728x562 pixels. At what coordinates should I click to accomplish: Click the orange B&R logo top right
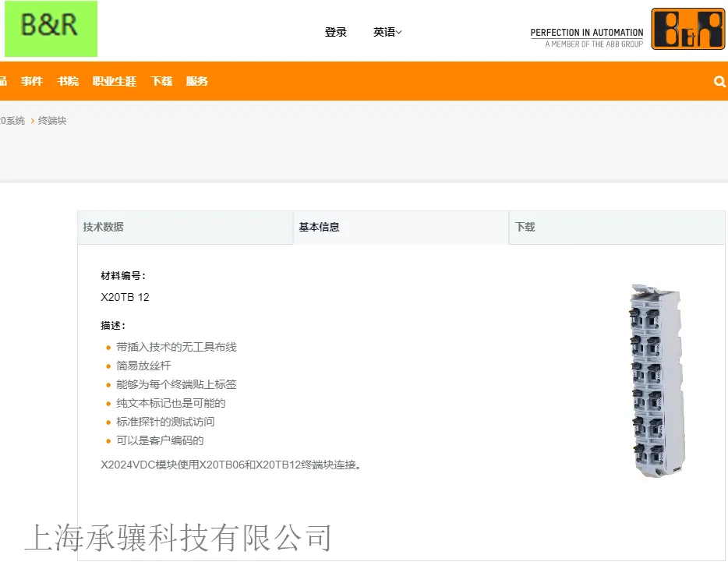click(687, 29)
